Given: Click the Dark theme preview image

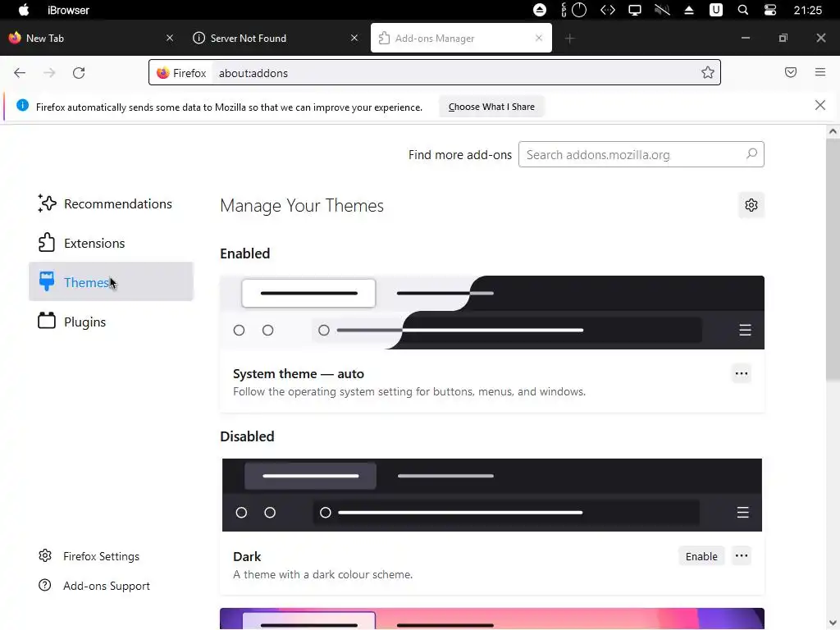Looking at the screenshot, I should coord(492,495).
